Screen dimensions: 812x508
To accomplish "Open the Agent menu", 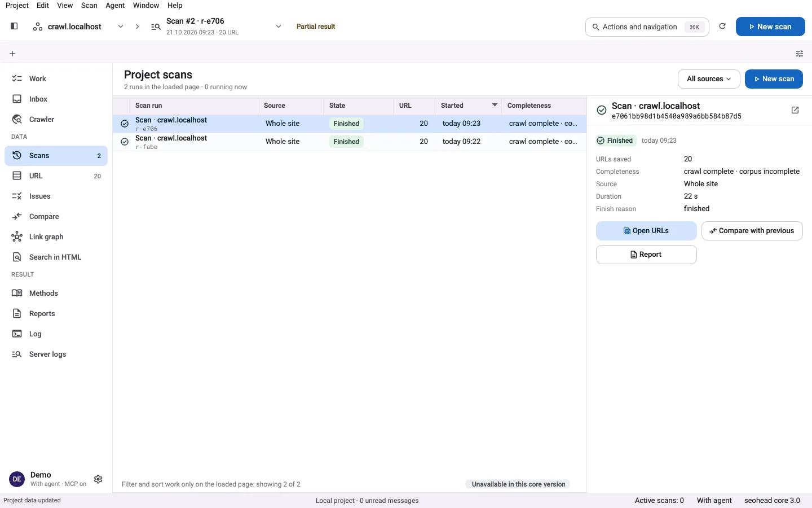I will click(x=115, y=5).
